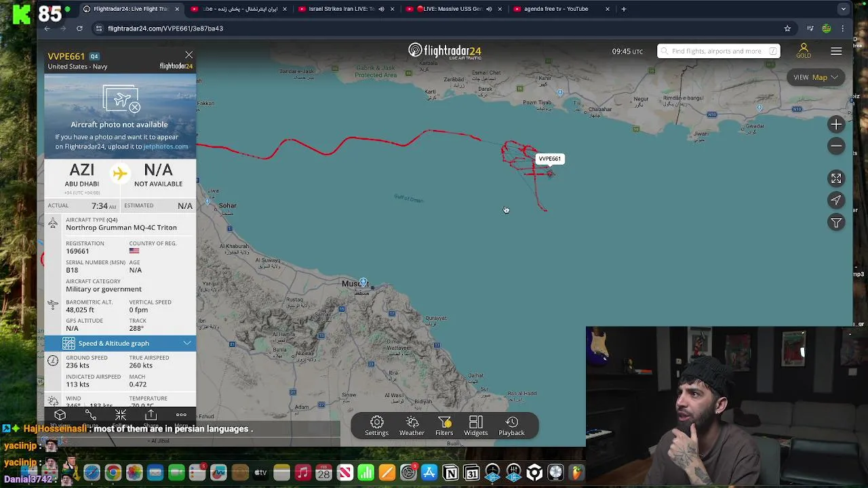Open FL Studio from the Dock
Image resolution: width=868 pixels, height=488 pixels.
point(576,472)
